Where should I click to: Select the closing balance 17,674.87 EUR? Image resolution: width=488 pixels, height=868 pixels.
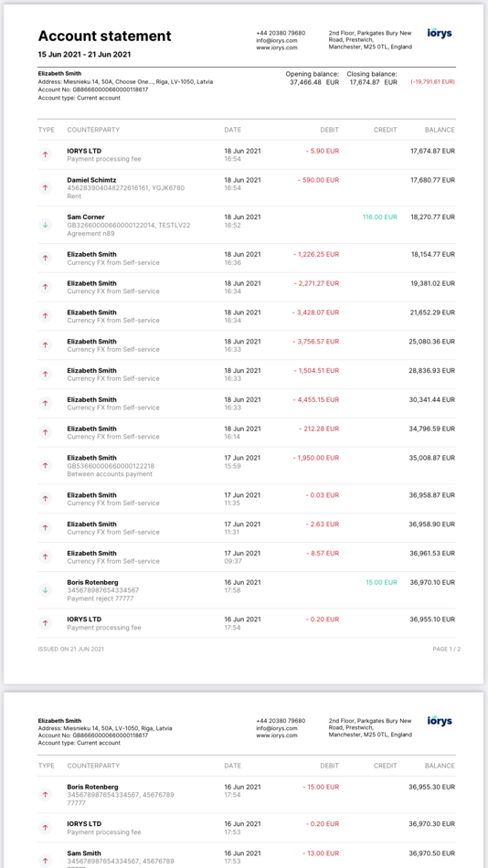pos(372,82)
